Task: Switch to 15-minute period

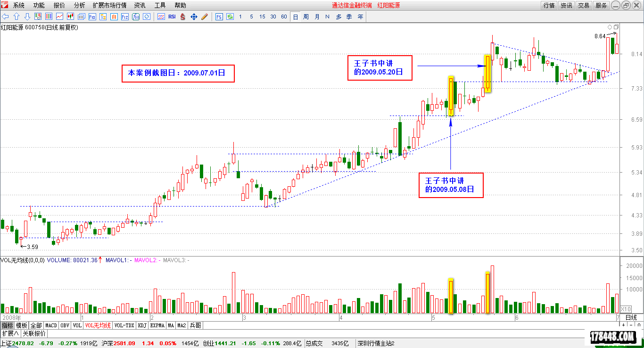Action: pyautogui.click(x=262, y=17)
